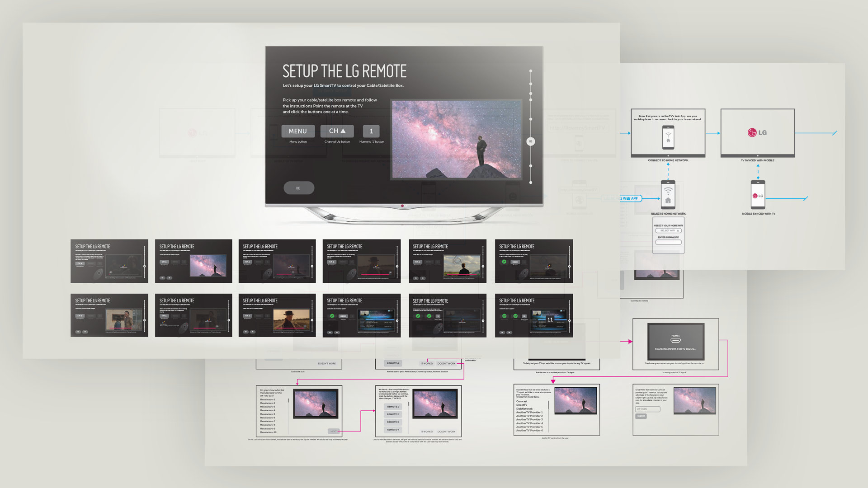Select DirectTV in the provider list
The width and height of the screenshot is (868, 488).
click(x=522, y=405)
